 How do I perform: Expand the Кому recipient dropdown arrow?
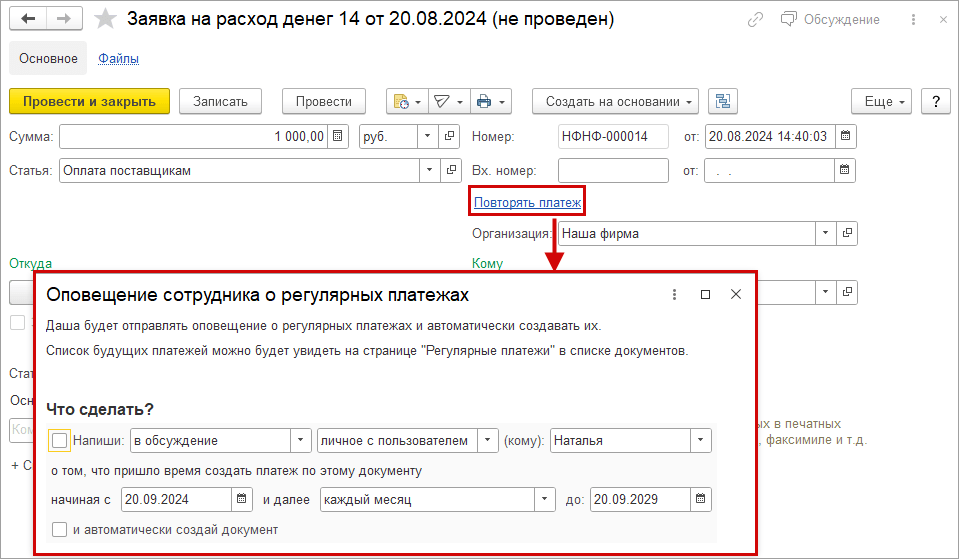pyautogui.click(x=825, y=292)
